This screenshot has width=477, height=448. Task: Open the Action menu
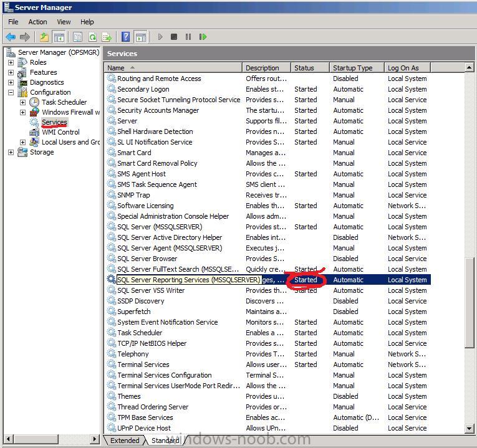click(37, 22)
